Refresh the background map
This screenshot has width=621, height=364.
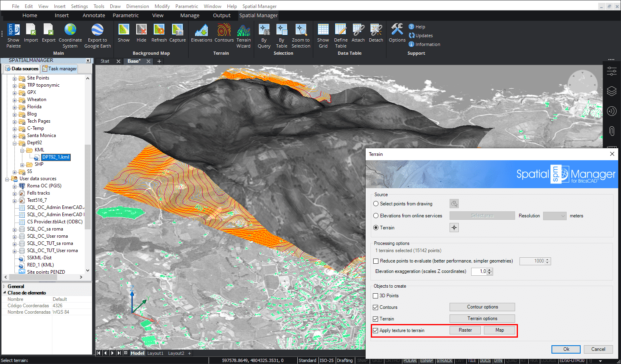[x=159, y=33]
